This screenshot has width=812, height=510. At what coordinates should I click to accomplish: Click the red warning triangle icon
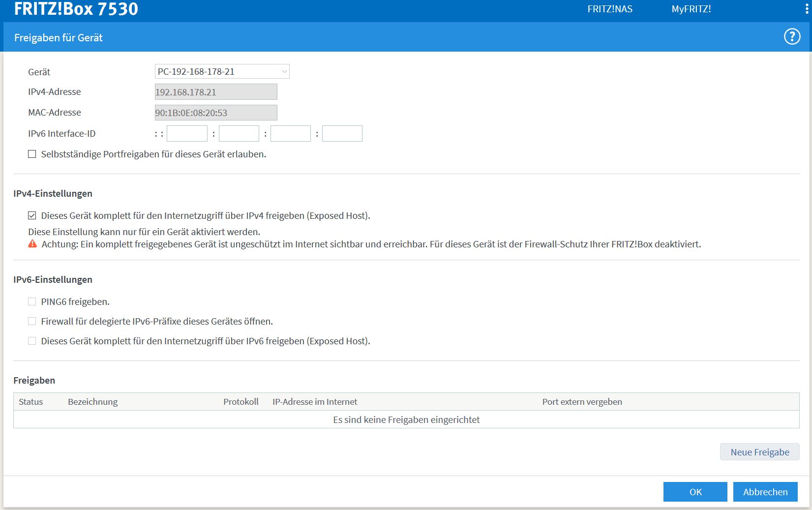(32, 244)
